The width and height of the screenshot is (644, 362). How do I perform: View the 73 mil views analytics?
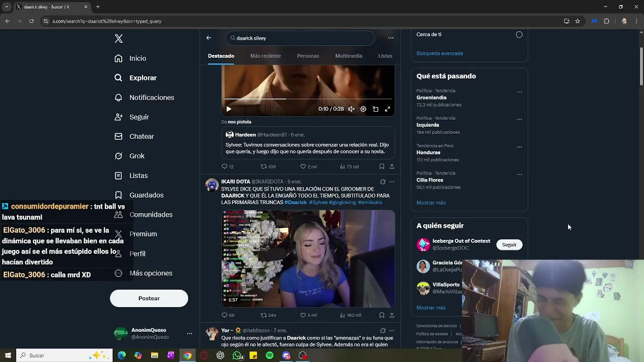click(x=349, y=166)
